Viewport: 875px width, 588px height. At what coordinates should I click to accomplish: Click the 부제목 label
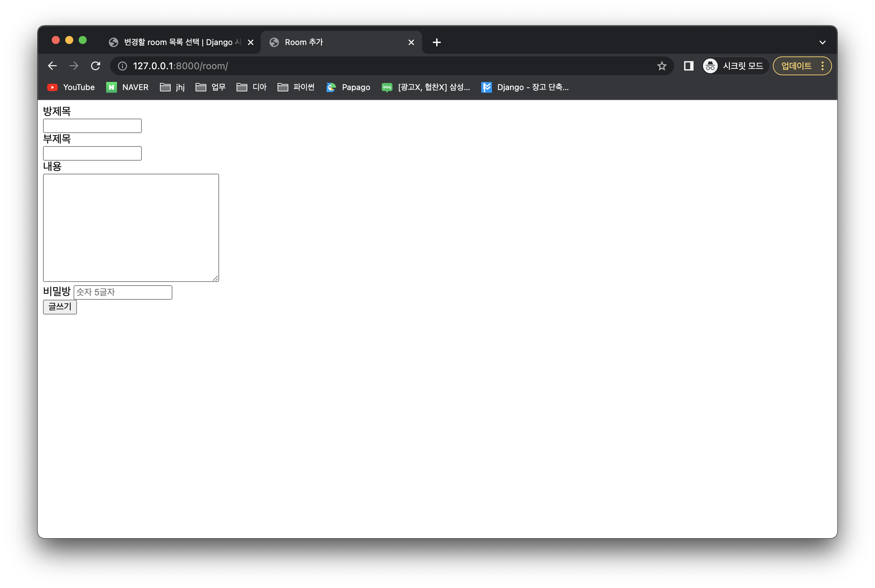coord(57,139)
